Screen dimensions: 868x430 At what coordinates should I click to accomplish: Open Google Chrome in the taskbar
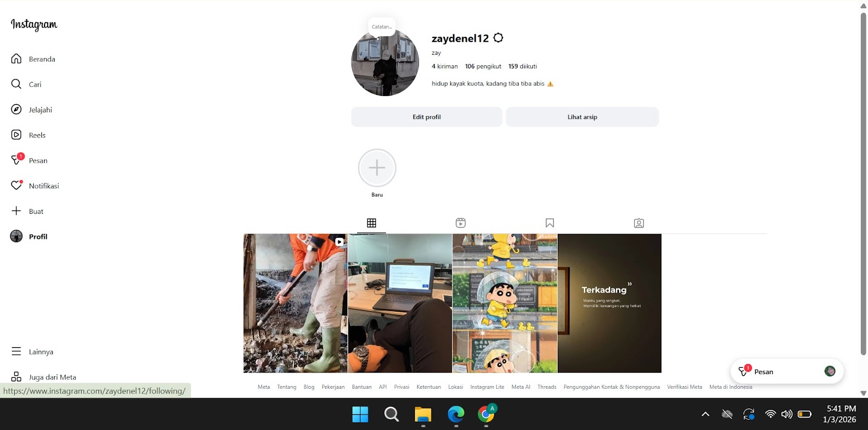tap(486, 415)
